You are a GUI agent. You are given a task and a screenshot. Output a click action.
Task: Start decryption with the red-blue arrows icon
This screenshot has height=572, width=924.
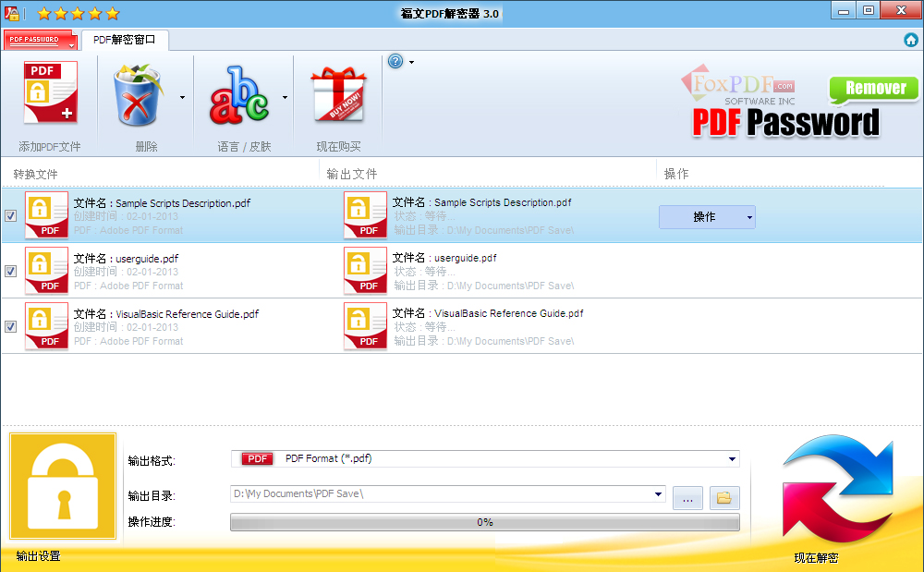(837, 489)
